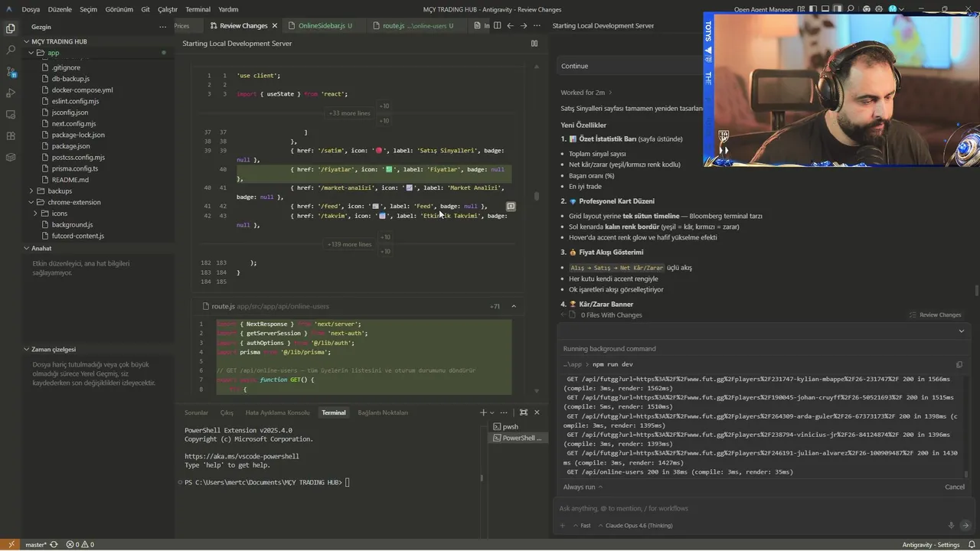Collapse the chrome-extension folder

[31, 202]
